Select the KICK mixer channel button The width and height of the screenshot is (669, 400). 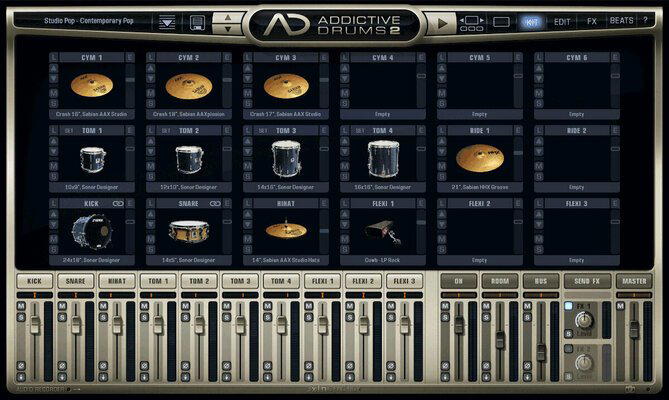pos(35,281)
